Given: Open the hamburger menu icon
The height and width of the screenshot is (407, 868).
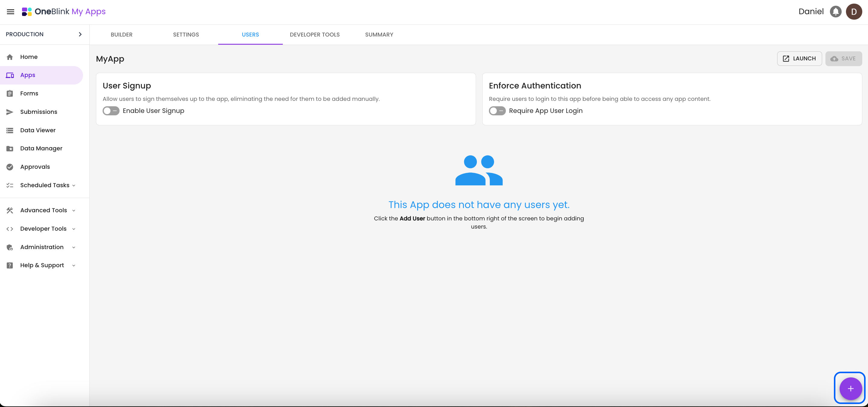Looking at the screenshot, I should tap(11, 12).
